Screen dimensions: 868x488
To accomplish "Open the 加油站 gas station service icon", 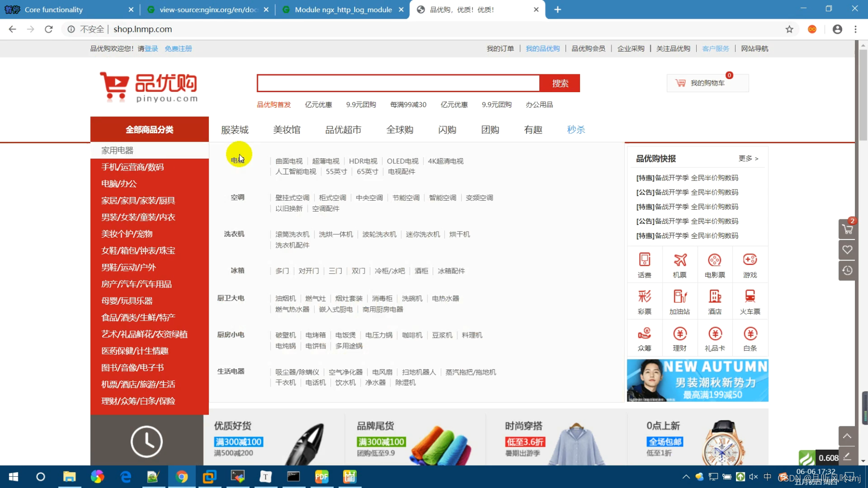I will (680, 301).
